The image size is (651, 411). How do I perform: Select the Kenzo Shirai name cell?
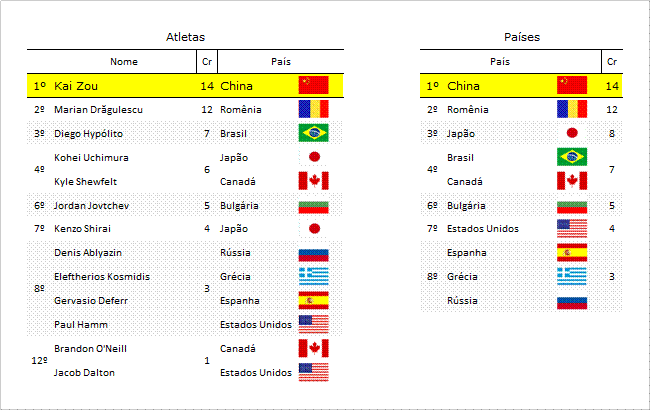pos(82,228)
